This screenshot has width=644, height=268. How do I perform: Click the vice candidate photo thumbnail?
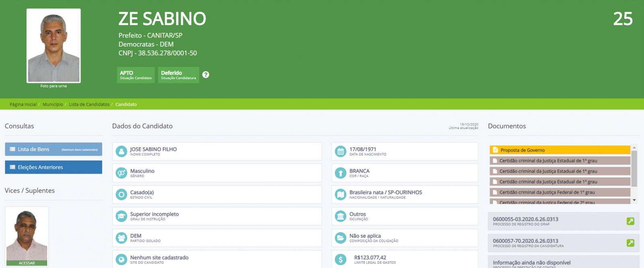(x=27, y=235)
